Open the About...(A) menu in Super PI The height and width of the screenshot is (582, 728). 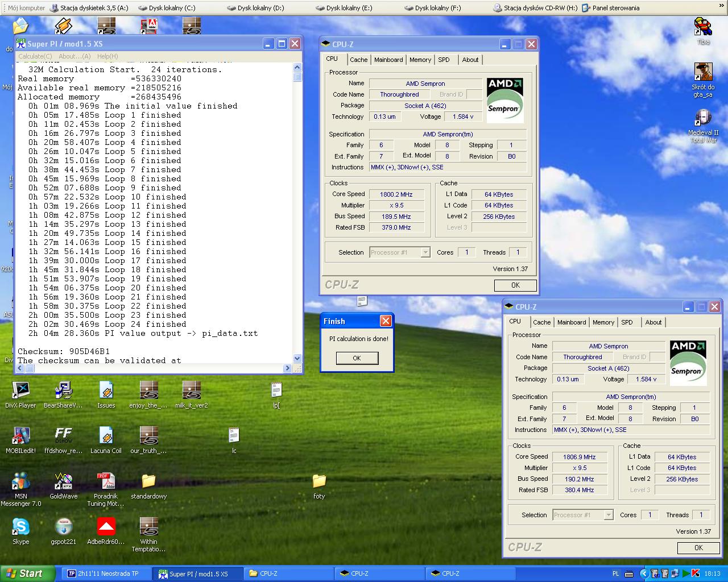tap(75, 56)
